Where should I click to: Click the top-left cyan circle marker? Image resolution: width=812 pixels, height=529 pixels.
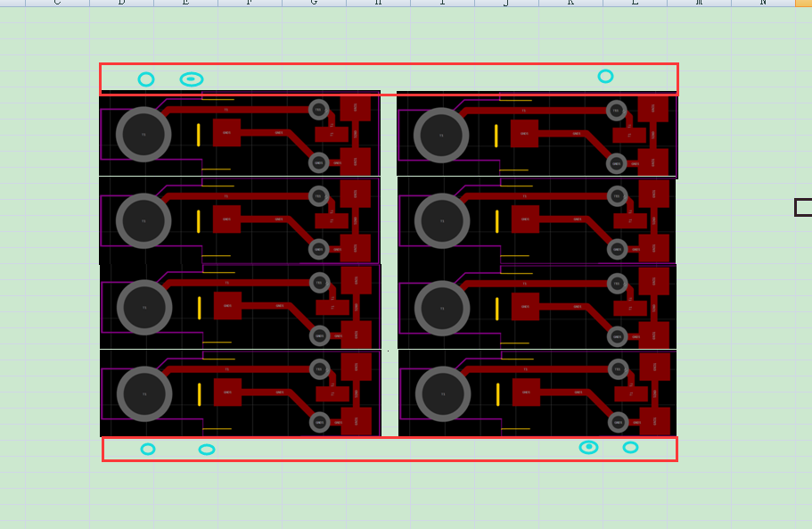(146, 79)
